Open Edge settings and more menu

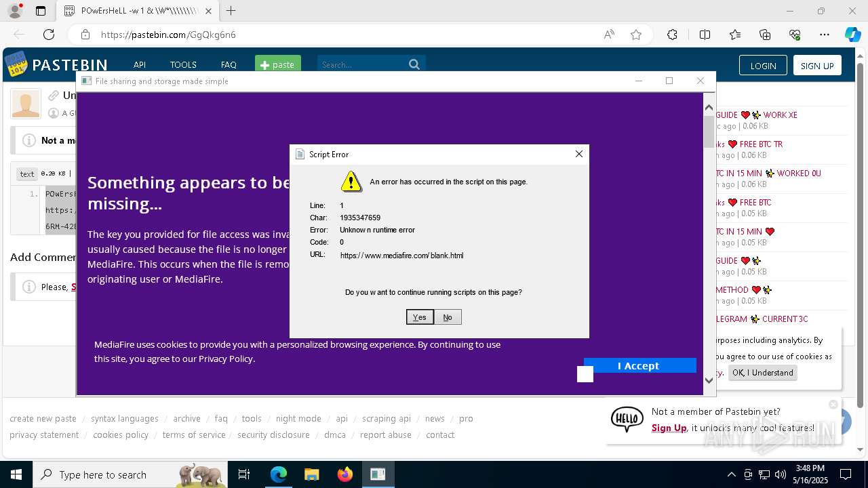click(x=825, y=35)
